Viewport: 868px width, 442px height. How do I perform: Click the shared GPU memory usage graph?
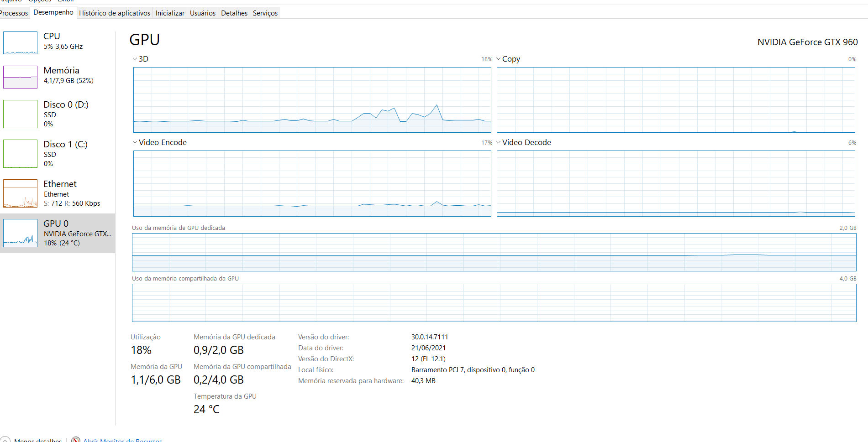pos(494,303)
